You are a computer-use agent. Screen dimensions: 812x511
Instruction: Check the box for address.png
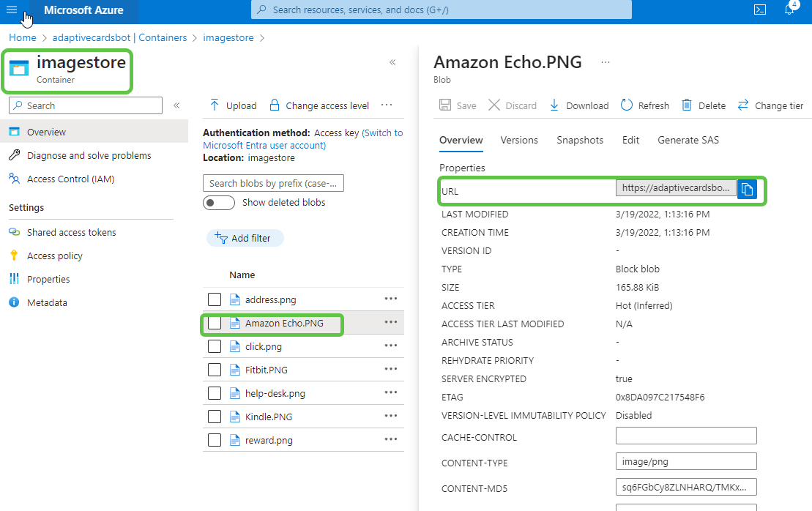(x=215, y=299)
